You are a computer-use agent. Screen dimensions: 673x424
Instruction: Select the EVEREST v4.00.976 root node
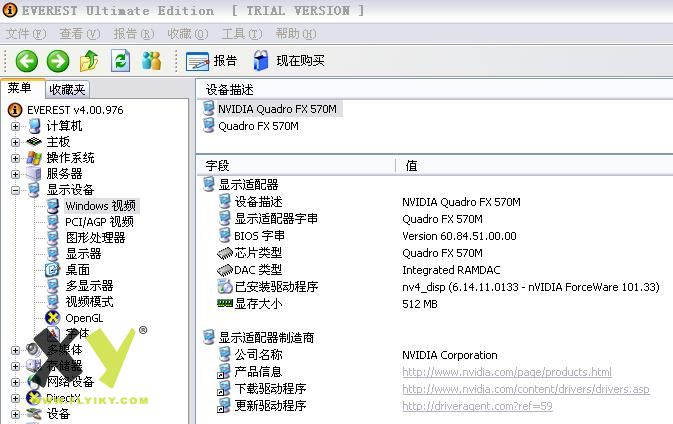75,110
